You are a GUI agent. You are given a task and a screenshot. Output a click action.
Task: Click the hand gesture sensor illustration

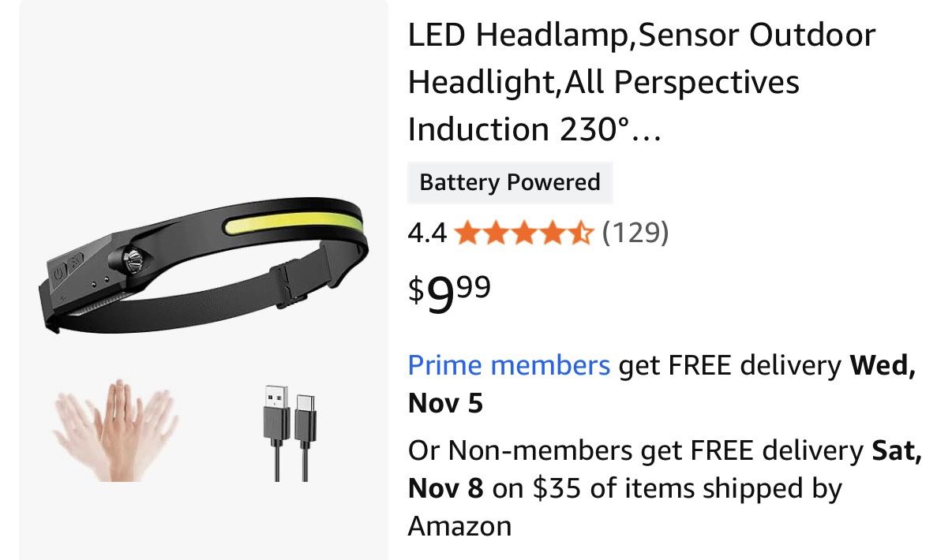click(x=118, y=430)
